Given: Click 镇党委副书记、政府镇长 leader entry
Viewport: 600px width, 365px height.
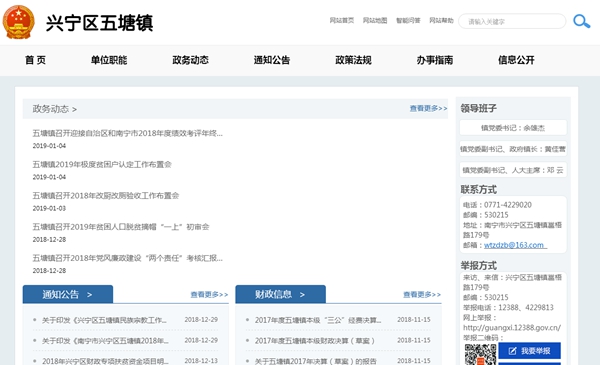Looking at the screenshot, I should 513,149.
